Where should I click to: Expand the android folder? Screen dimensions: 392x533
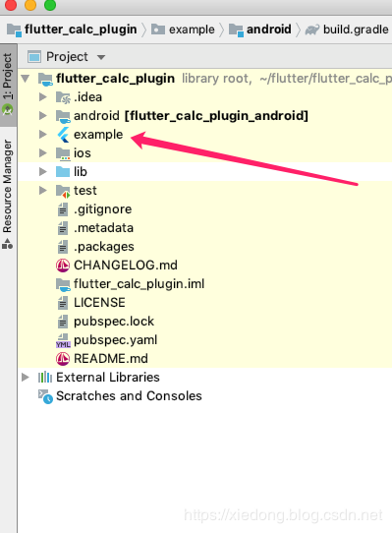(x=43, y=116)
